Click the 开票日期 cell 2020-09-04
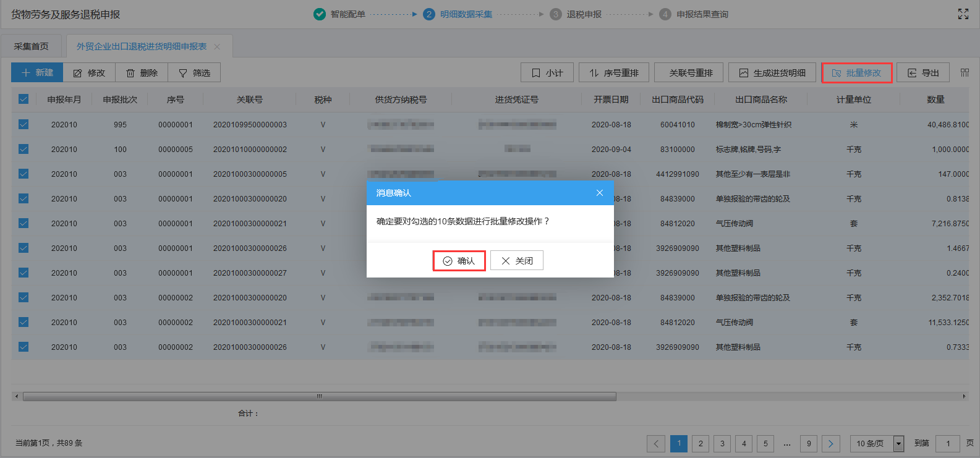This screenshot has height=458, width=980. [x=611, y=149]
